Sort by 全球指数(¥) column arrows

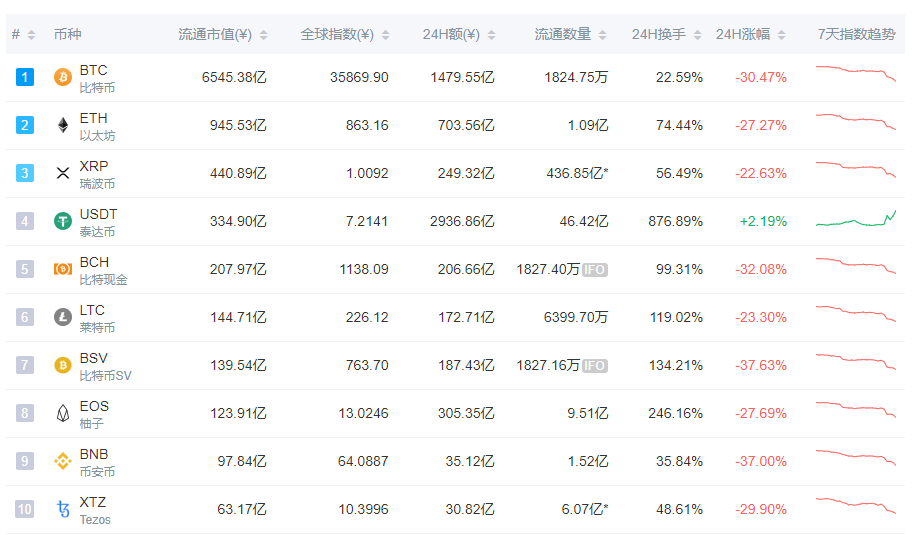tap(385, 35)
